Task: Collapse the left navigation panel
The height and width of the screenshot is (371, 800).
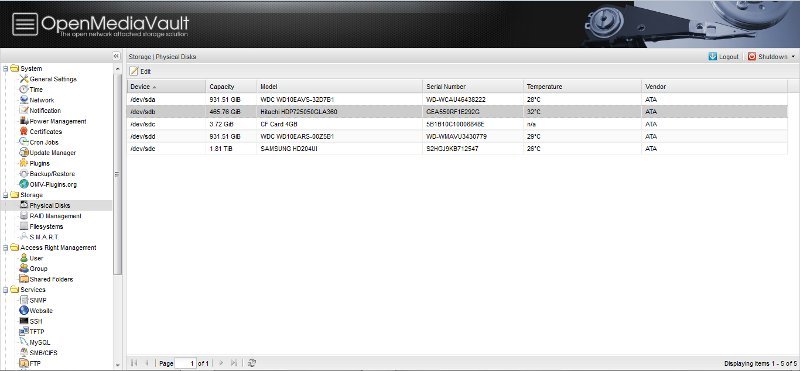Action: [116, 56]
